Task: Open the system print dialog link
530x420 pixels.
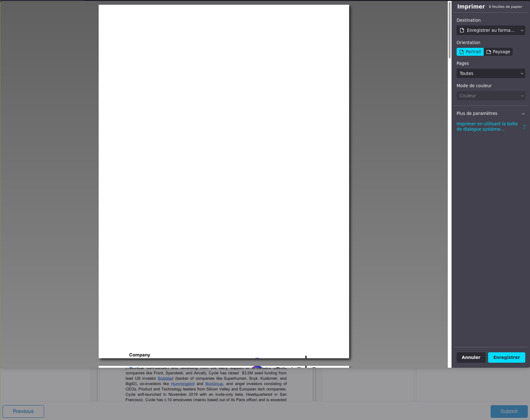Action: click(487, 126)
